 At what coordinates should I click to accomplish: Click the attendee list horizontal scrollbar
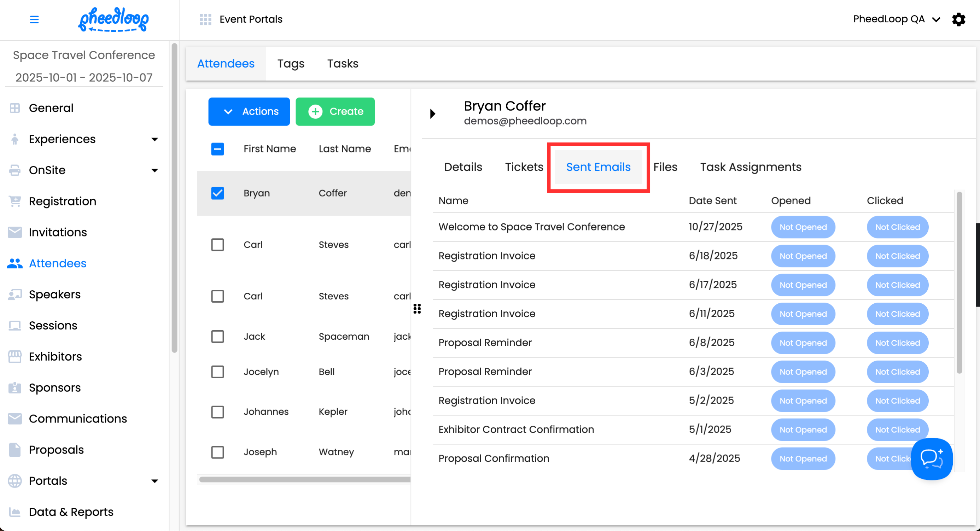point(304,479)
